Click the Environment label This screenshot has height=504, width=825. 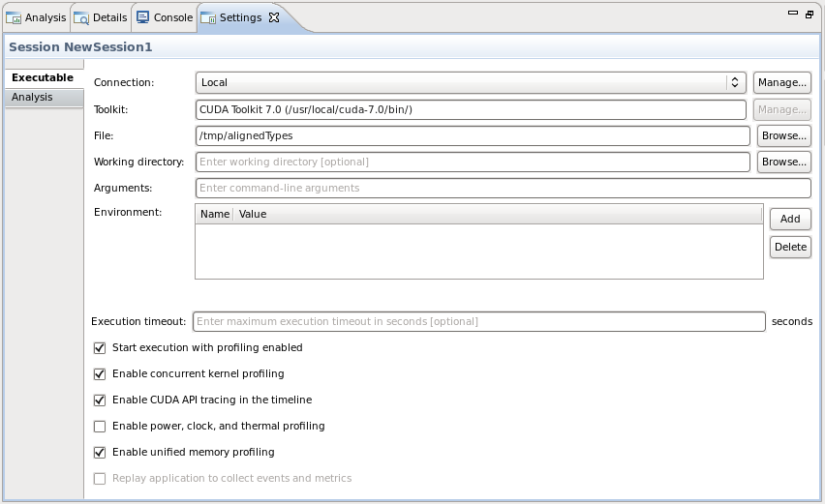[x=128, y=212]
